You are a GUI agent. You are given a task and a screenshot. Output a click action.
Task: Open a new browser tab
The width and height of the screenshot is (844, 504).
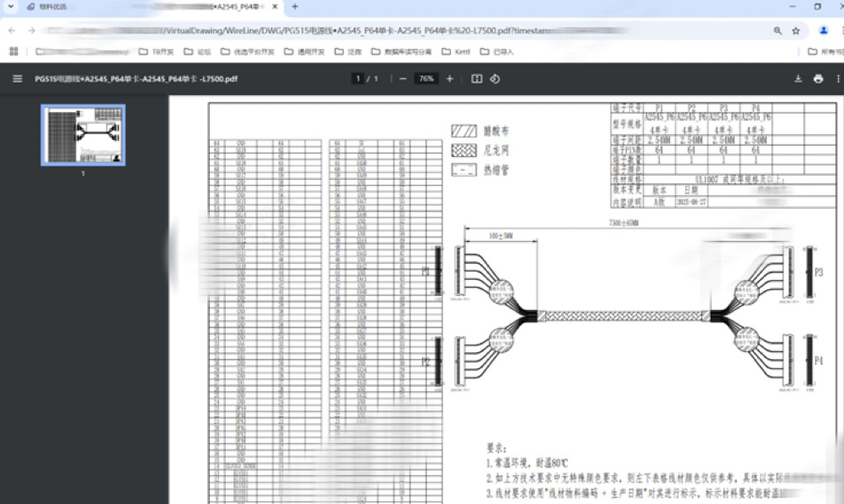(295, 7)
